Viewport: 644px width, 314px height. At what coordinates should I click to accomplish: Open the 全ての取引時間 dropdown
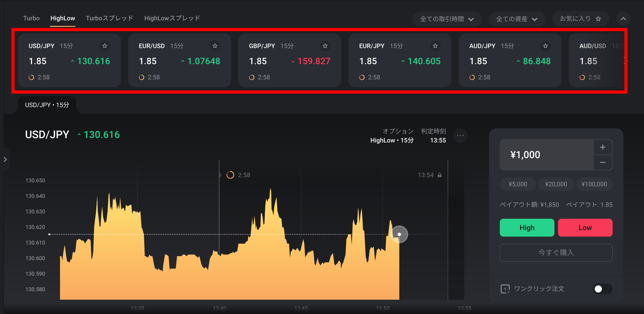(447, 19)
